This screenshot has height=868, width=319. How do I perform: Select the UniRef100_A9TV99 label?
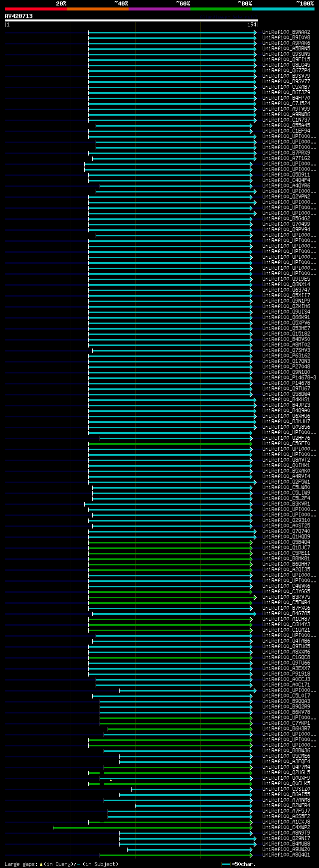coord(286,109)
